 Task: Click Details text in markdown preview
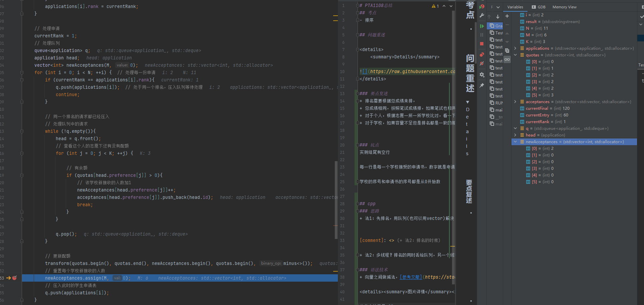pos(467,131)
